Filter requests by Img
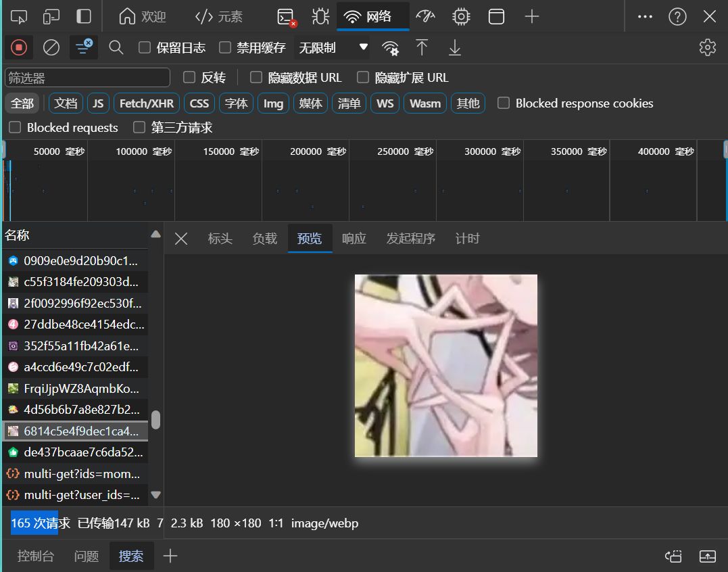The height and width of the screenshot is (572, 728). pos(274,103)
